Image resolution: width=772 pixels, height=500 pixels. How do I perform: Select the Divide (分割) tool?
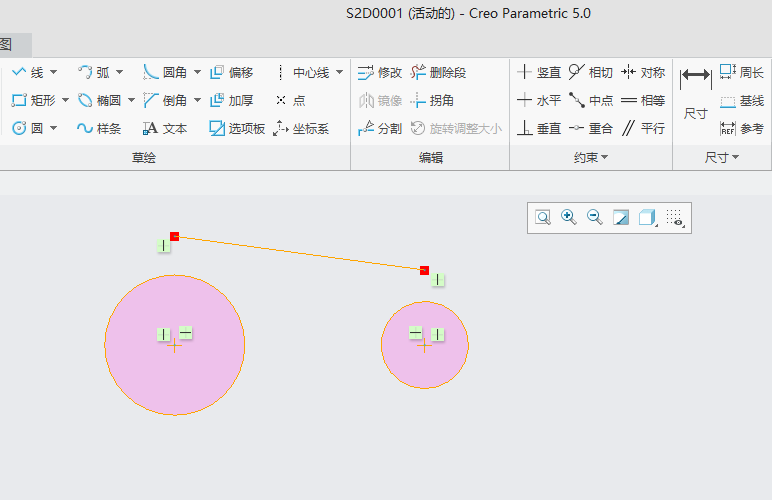(380, 128)
